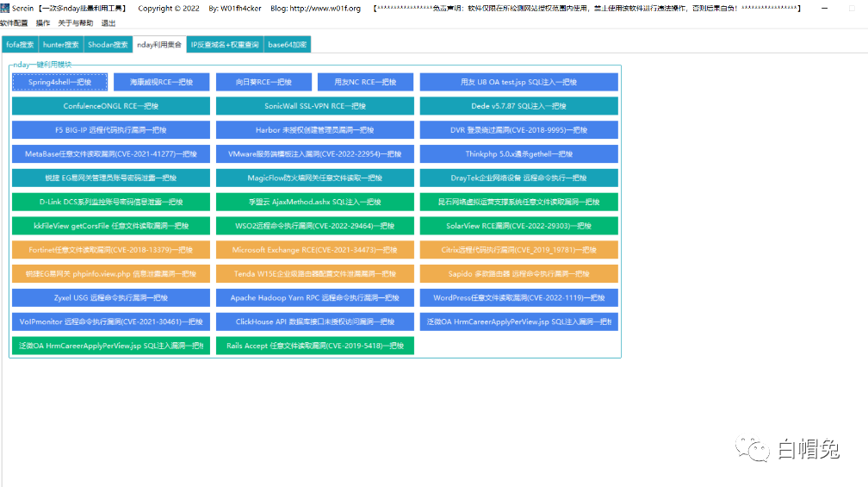Viewport: 868px width, 487px height.
Task: Open the IP反查域名+权重查询 tab
Action: pyautogui.click(x=225, y=44)
